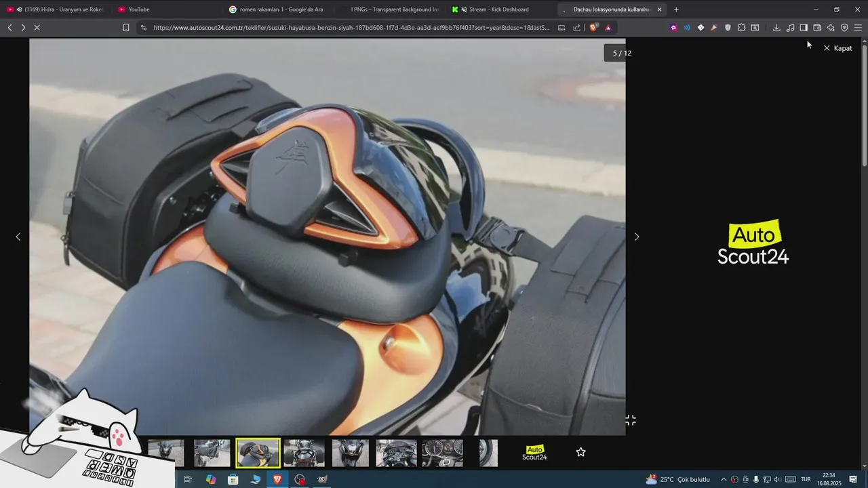The width and height of the screenshot is (868, 488).
Task: Bookmark this page via the bookmark icon
Action: tap(126, 28)
